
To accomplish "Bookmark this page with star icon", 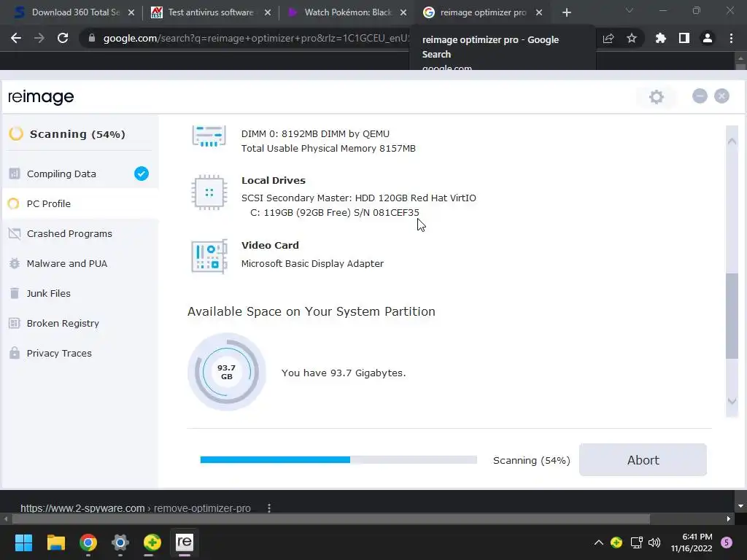I will 632,38.
